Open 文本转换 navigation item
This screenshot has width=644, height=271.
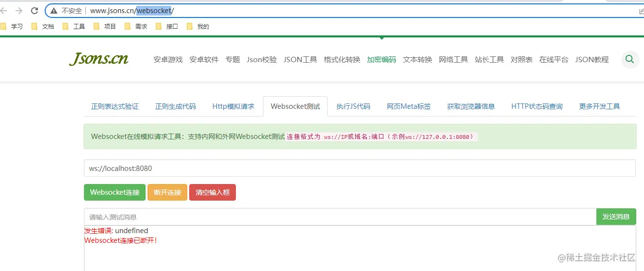coord(417,59)
